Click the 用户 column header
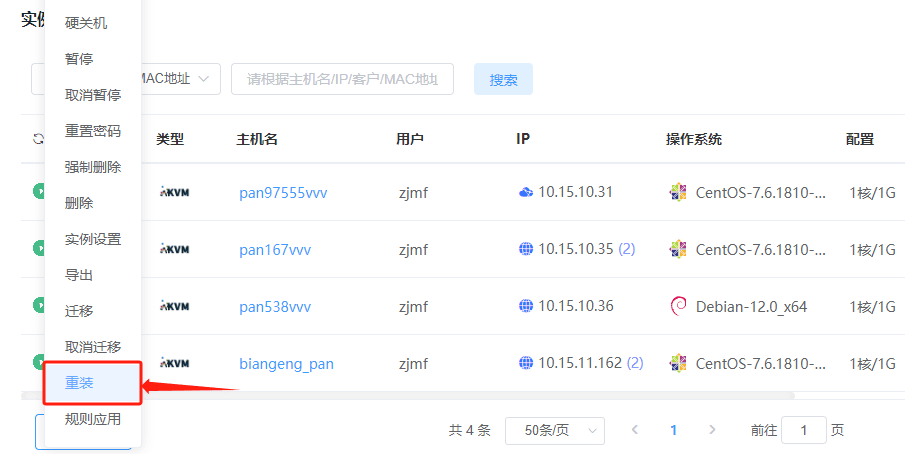This screenshot has height=454, width=905. (410, 139)
